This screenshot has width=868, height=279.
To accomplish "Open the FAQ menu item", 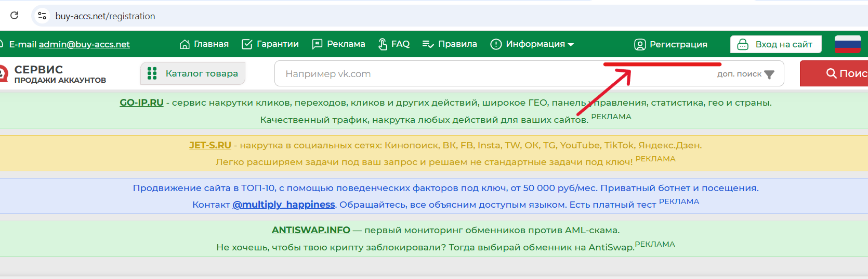I will click(400, 44).
